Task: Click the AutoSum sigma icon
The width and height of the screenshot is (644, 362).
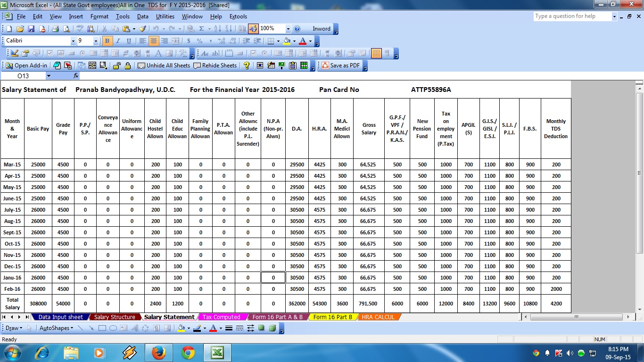Action: pos(202,29)
